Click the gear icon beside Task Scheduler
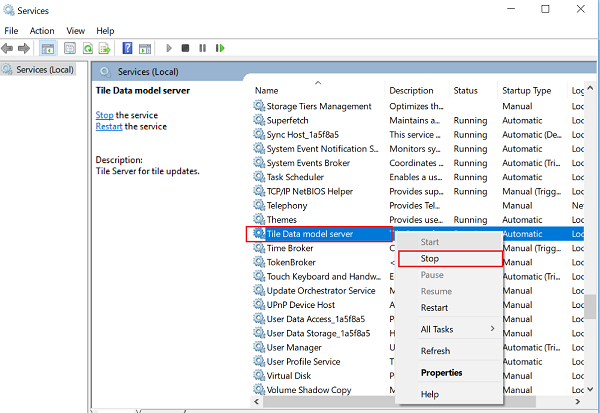The image size is (600, 413). pyautogui.click(x=259, y=177)
